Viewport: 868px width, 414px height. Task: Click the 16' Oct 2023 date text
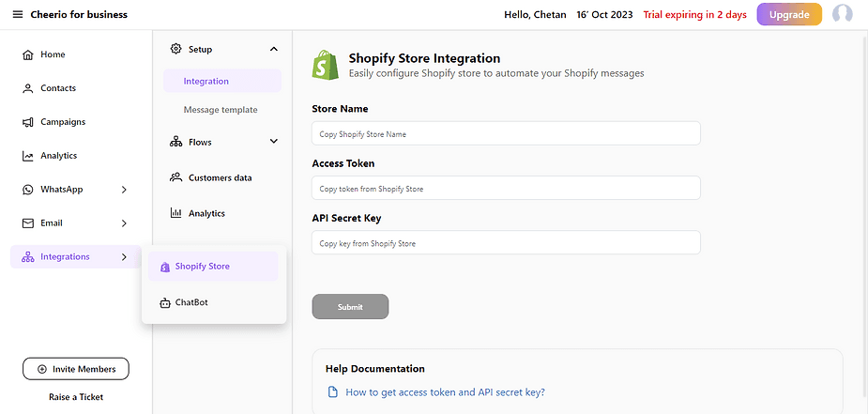[x=604, y=15]
